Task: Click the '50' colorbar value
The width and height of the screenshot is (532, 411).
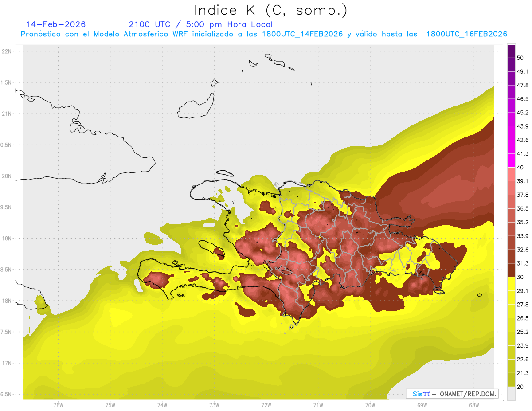Action: pyautogui.click(x=520, y=58)
